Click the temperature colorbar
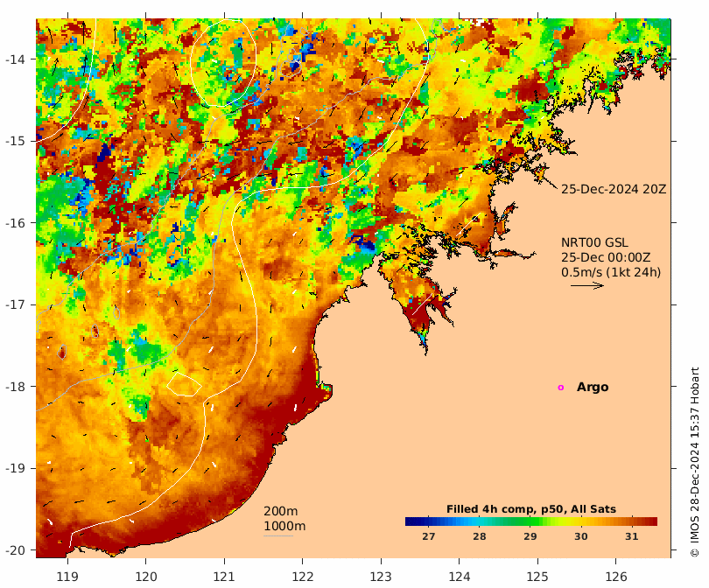The height and width of the screenshot is (588, 709). pos(531,521)
